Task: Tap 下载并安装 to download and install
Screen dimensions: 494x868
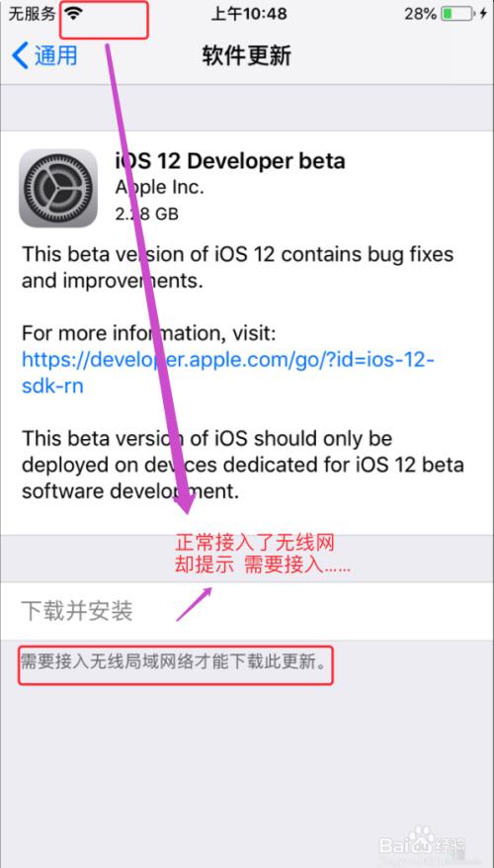Action: coord(77,611)
